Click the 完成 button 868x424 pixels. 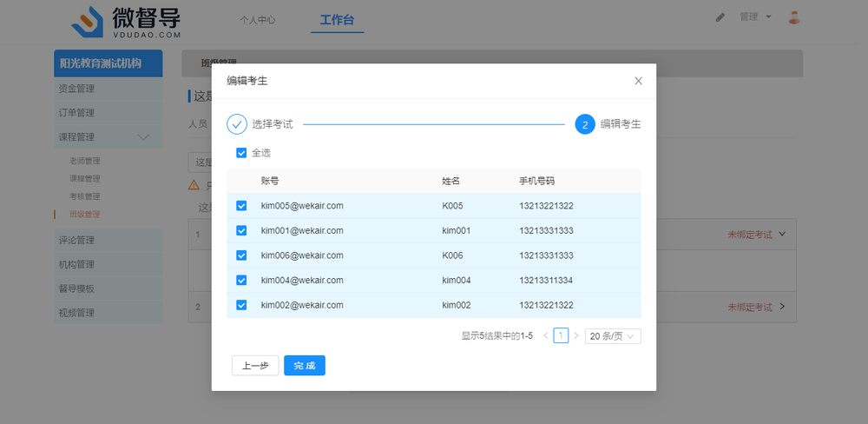305,366
